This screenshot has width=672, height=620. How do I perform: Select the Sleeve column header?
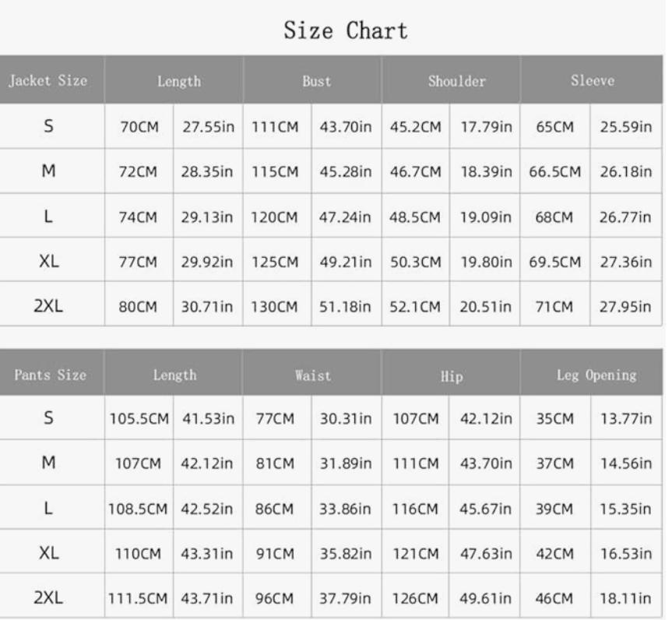(592, 79)
